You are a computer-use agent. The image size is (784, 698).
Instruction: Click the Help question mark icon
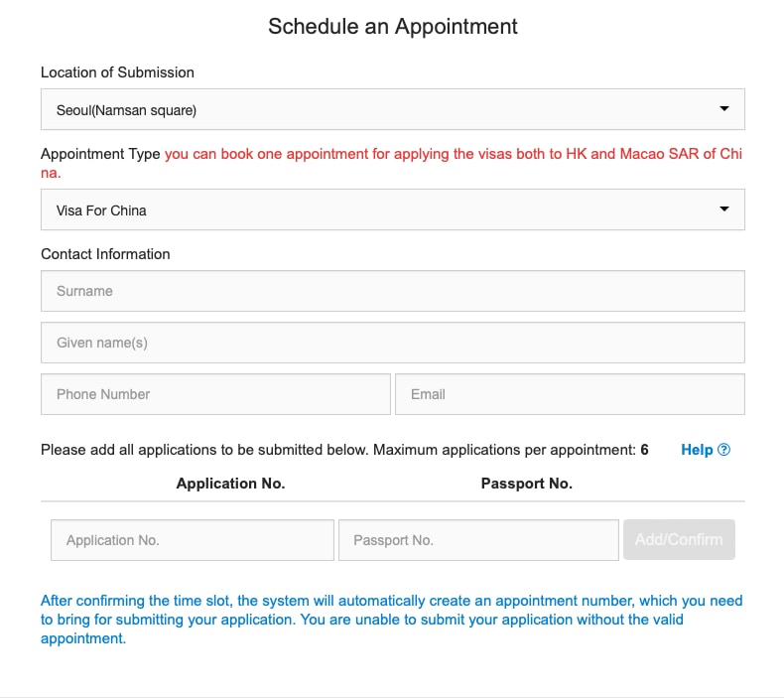coord(723,450)
